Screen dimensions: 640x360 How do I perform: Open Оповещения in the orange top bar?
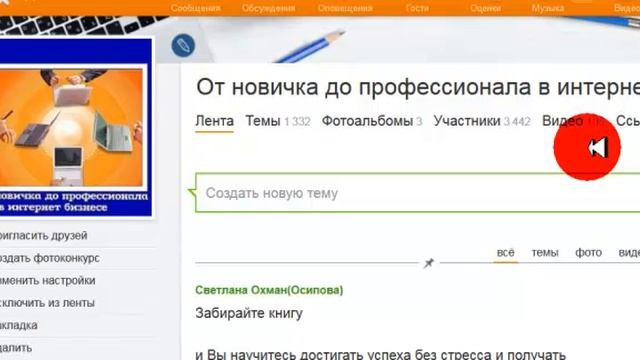(x=345, y=8)
